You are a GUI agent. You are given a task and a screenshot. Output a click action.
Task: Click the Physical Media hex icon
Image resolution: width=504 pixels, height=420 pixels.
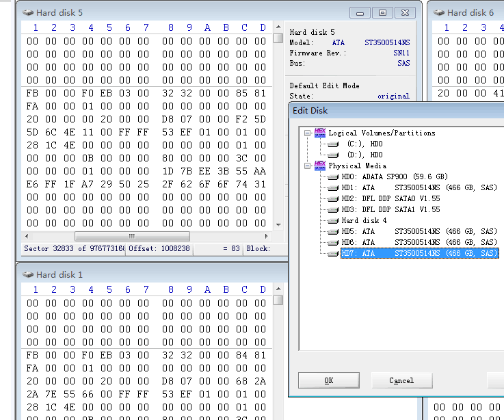click(319, 166)
